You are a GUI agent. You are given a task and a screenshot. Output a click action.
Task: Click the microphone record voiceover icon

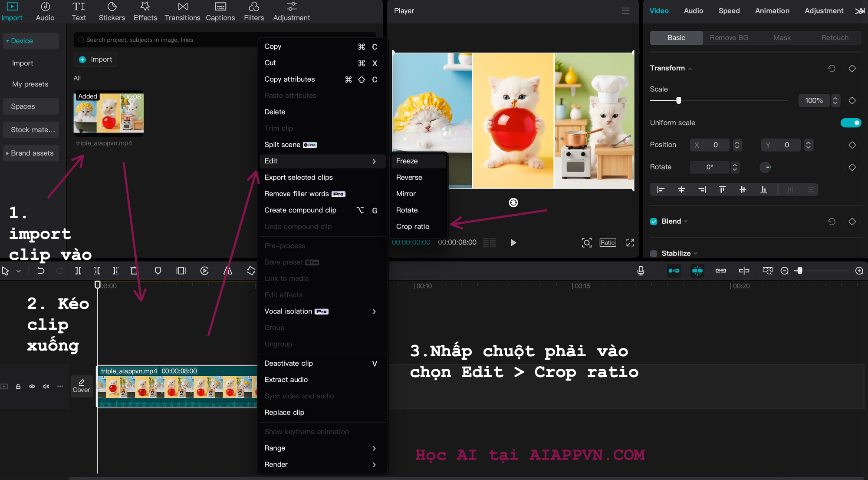tap(641, 271)
